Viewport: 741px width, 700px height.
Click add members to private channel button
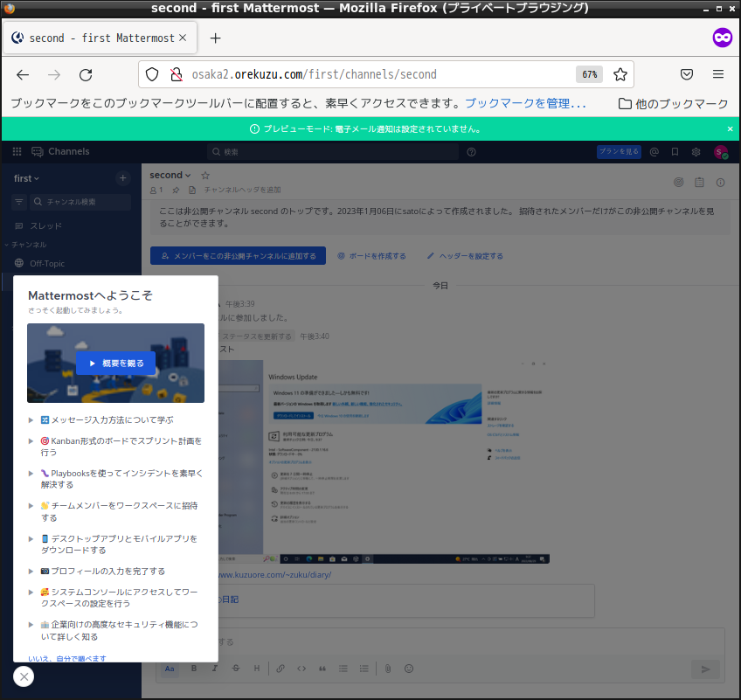point(239,256)
